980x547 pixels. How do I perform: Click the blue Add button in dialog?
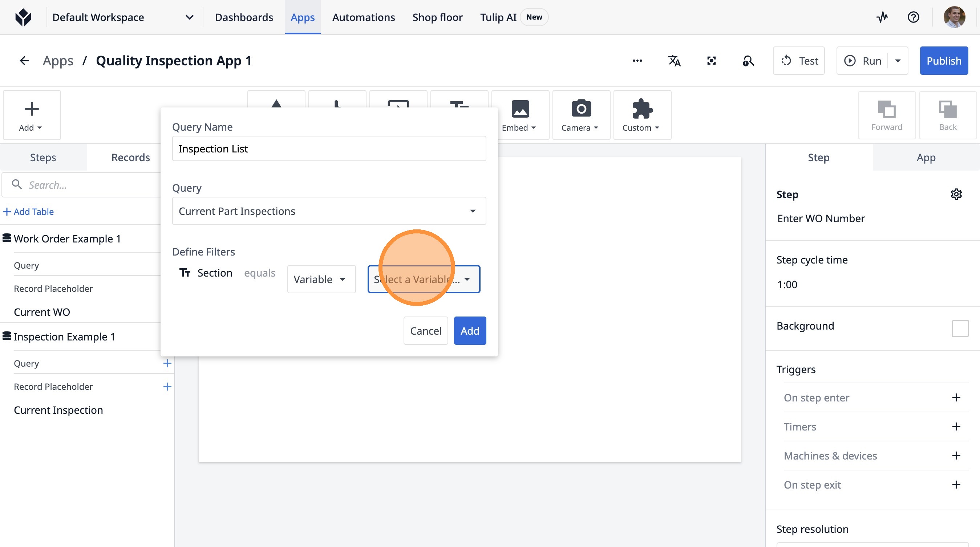(x=469, y=331)
